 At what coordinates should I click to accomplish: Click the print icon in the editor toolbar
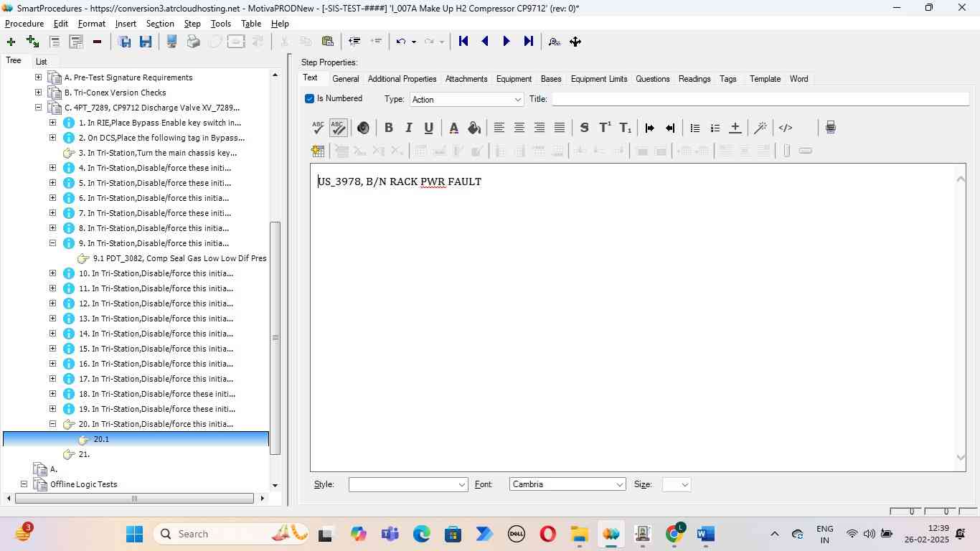tap(830, 128)
